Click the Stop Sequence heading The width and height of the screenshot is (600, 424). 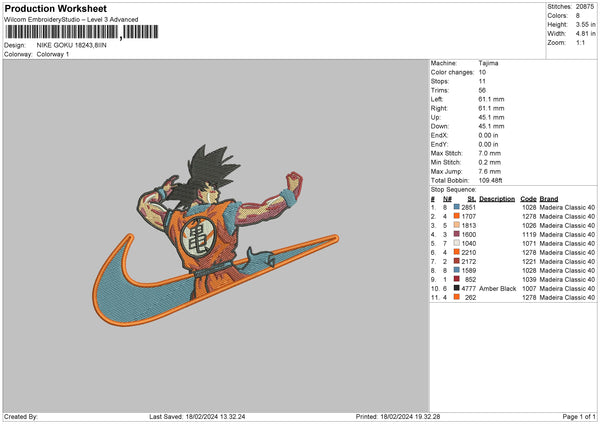(x=453, y=189)
